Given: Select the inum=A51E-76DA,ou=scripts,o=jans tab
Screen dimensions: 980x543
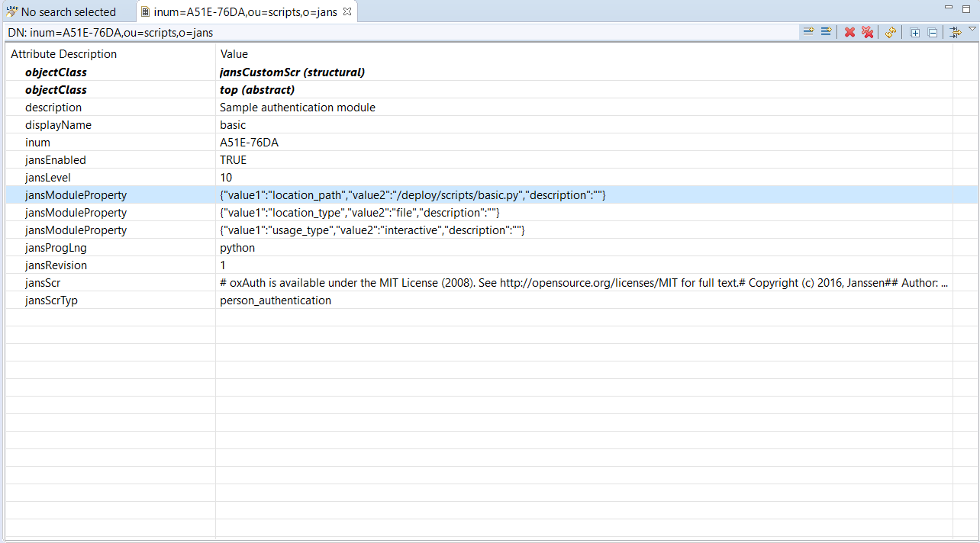Looking at the screenshot, I should [x=244, y=11].
